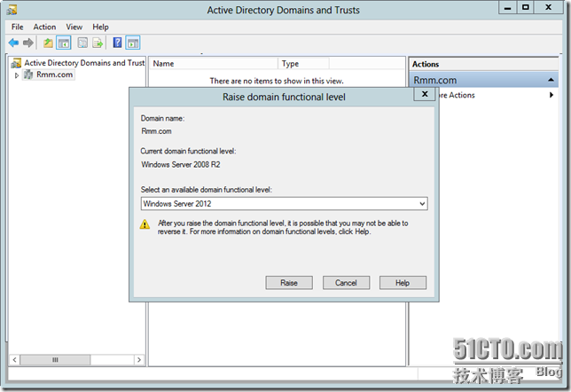Click the horizontal scrollbar thumb in tree pane
Image resolution: width=571 pixels, height=392 pixels.
point(55,360)
